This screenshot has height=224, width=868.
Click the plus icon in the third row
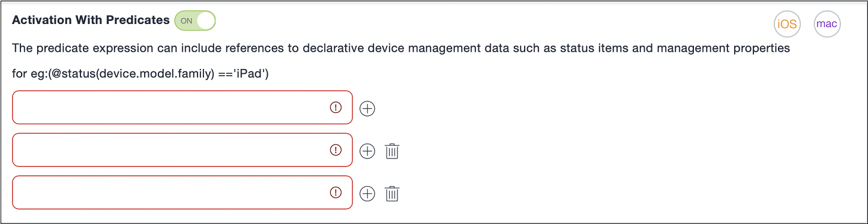click(x=367, y=193)
